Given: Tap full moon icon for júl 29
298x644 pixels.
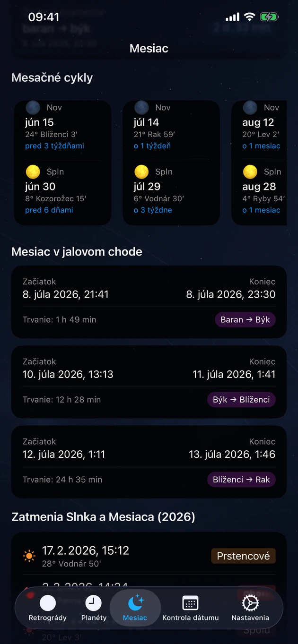Looking at the screenshot, I should (141, 172).
